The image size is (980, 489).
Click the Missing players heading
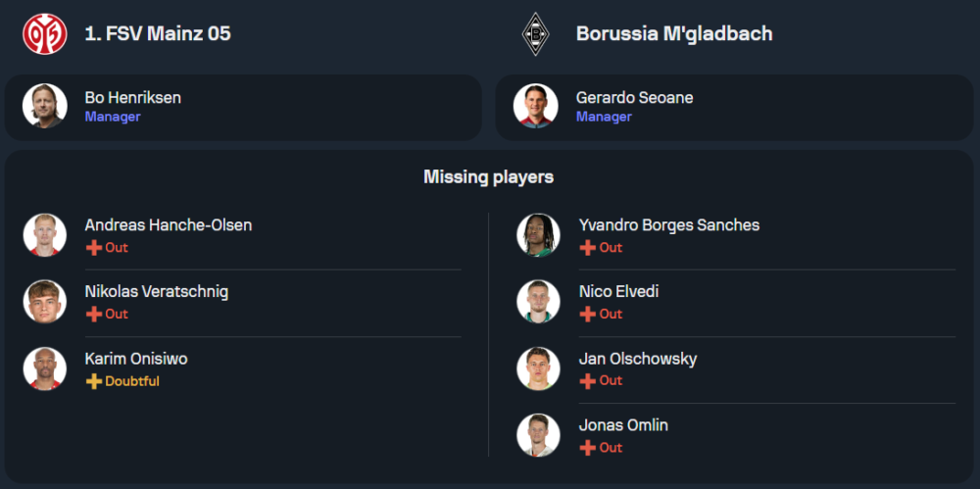488,177
